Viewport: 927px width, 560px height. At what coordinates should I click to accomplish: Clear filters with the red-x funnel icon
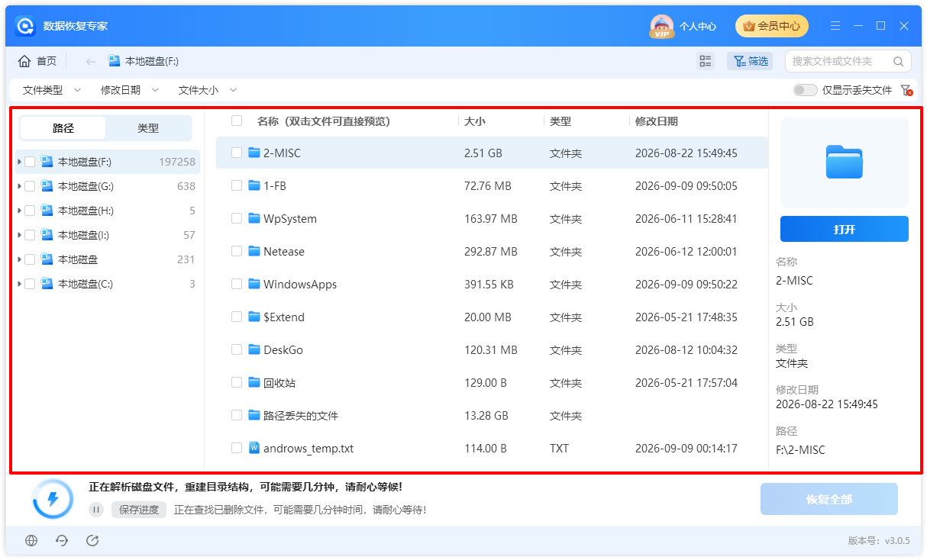pos(906,90)
